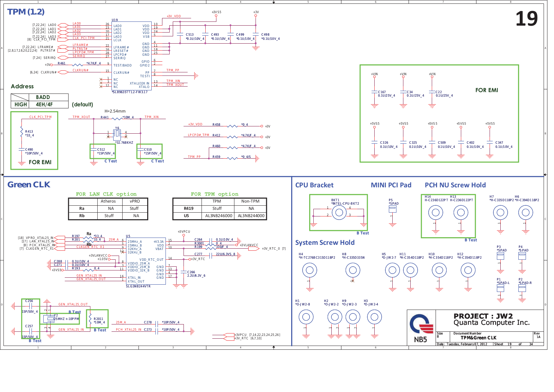Click the 'Address' heading
Viewport: 554px width, 392px height.
23,87
